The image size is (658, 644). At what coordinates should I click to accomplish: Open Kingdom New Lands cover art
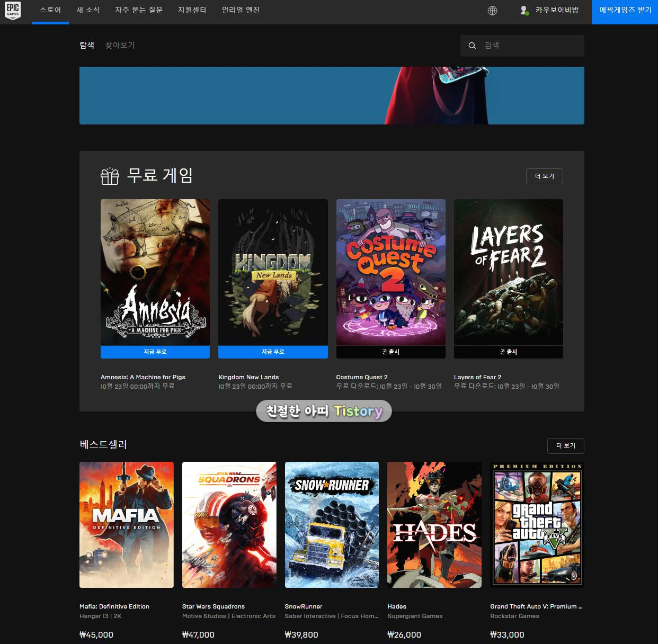tap(273, 272)
